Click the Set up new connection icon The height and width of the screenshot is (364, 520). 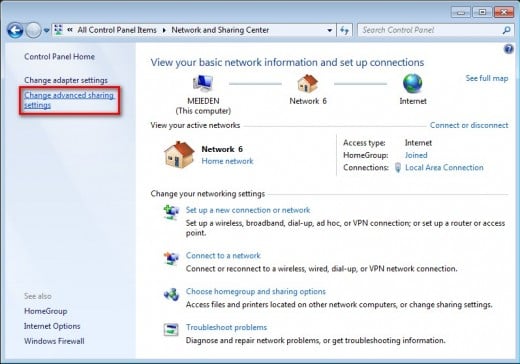pyautogui.click(x=171, y=212)
